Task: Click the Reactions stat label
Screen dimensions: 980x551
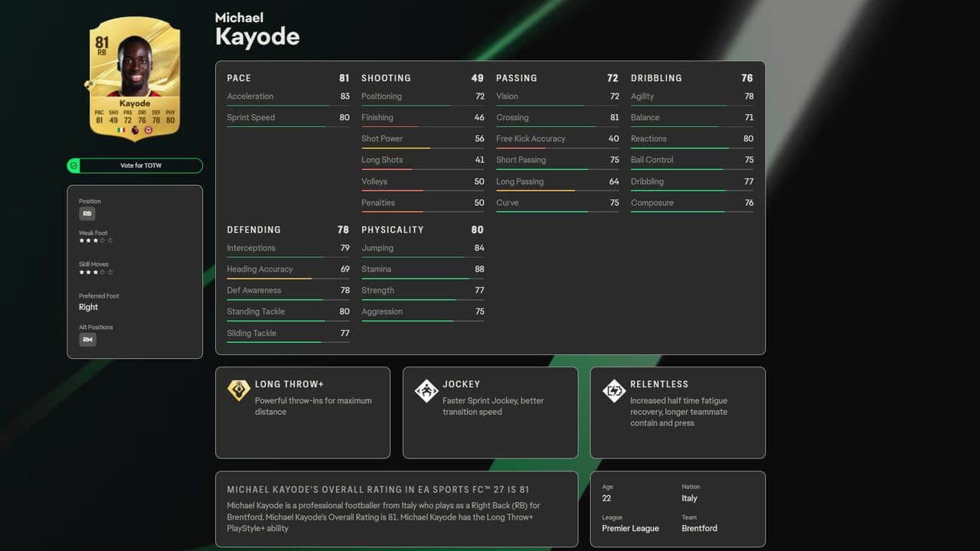Action: pos(648,139)
